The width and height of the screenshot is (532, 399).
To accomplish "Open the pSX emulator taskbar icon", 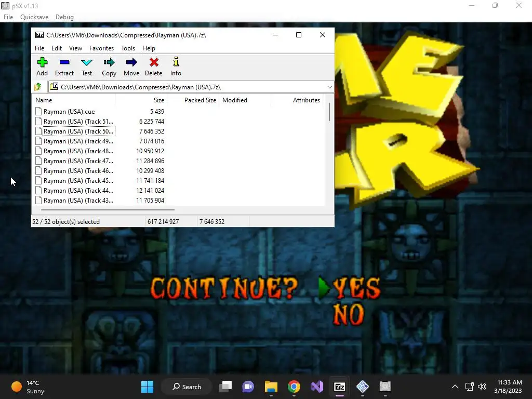I will coord(385,387).
